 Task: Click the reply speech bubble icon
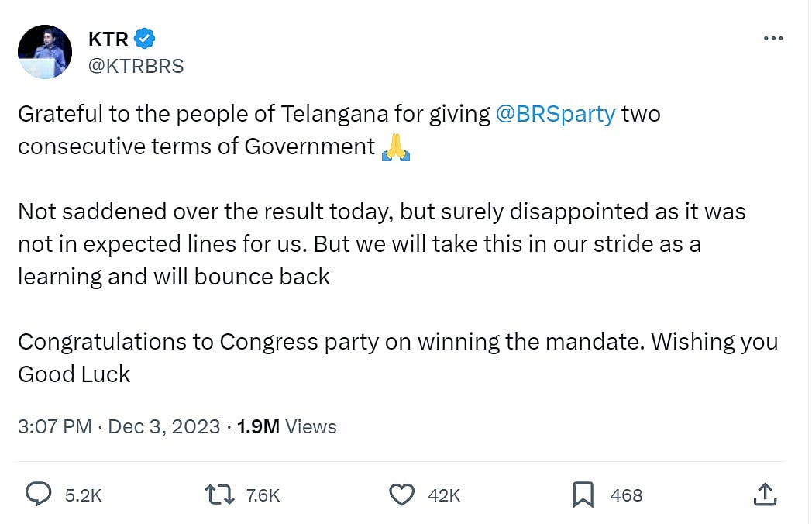point(39,494)
